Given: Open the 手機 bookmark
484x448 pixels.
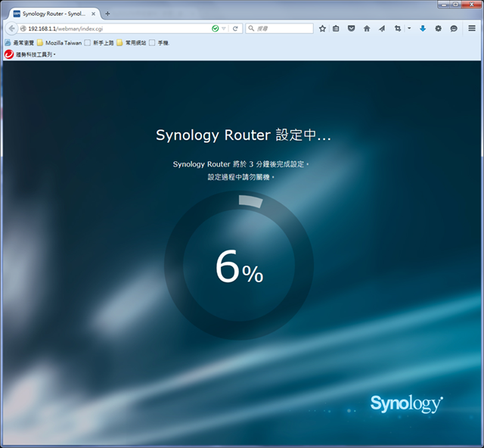Looking at the screenshot, I should click(160, 43).
